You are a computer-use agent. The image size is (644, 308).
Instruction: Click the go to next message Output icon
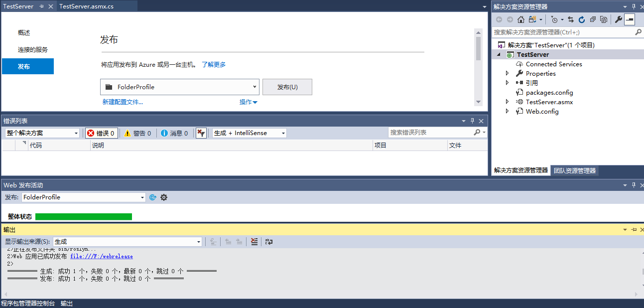click(239, 242)
